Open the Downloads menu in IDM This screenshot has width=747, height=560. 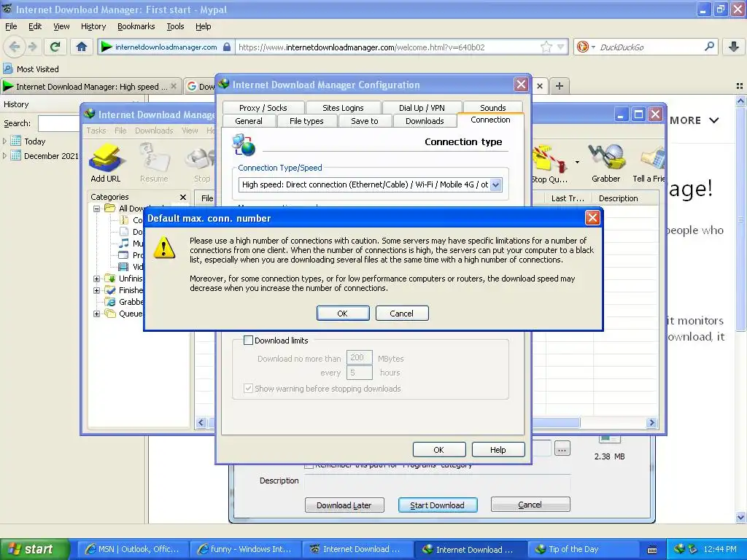click(154, 131)
